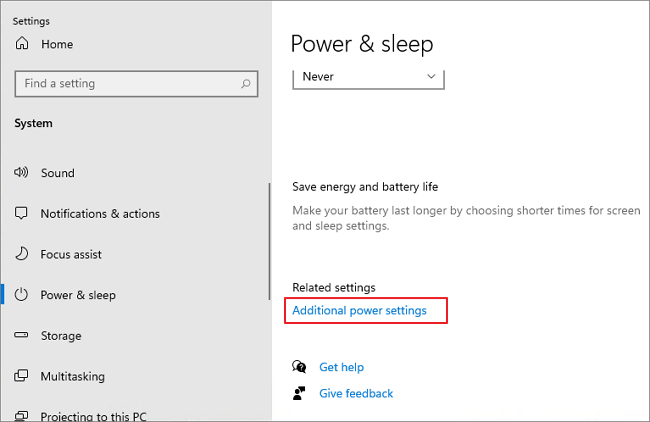The height and width of the screenshot is (422, 650).
Task: Expand the "Never" sleep dropdown
Action: click(x=367, y=77)
